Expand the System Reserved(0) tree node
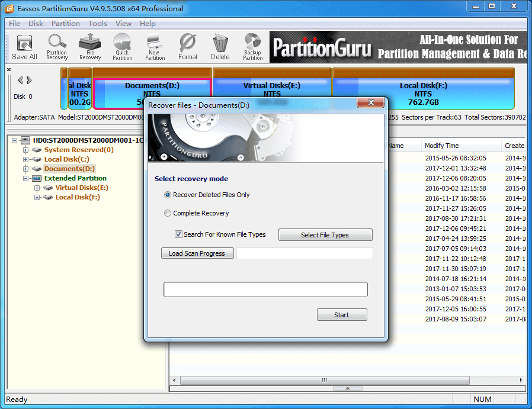 (x=26, y=150)
